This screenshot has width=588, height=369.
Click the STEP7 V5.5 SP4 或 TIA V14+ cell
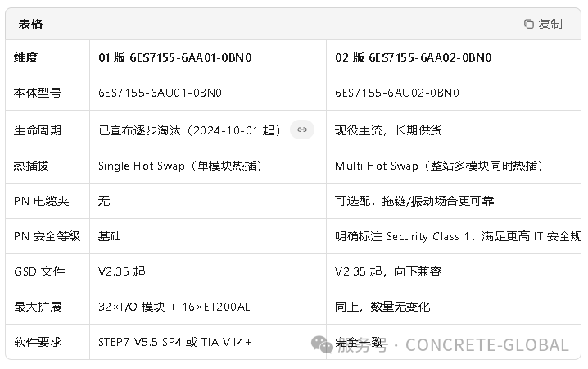[175, 342]
